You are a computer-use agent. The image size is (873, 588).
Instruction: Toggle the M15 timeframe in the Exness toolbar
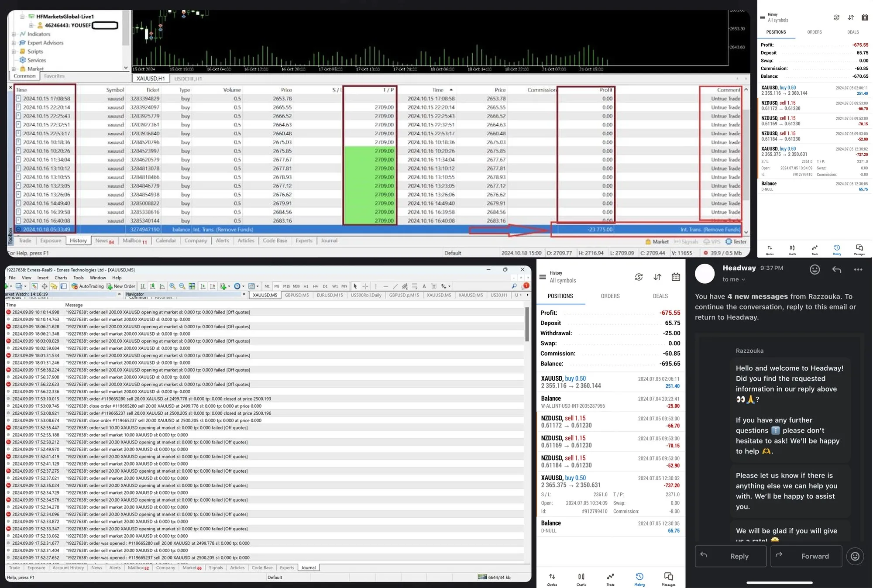point(286,286)
